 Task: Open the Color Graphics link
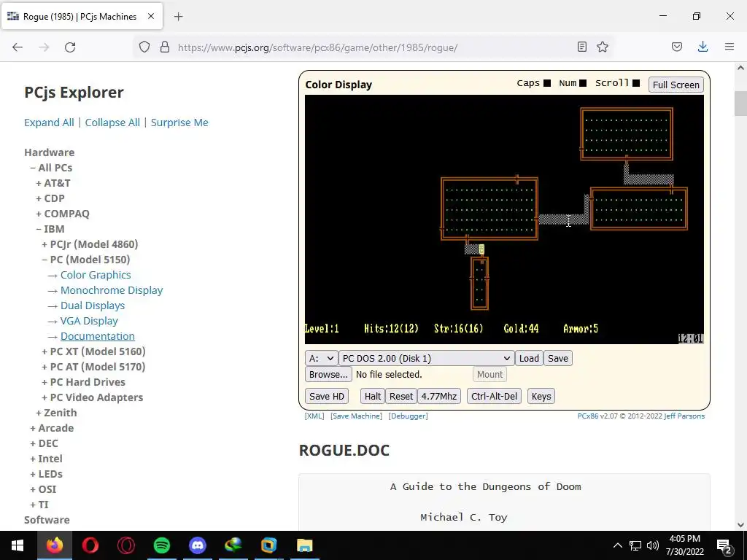(x=96, y=275)
